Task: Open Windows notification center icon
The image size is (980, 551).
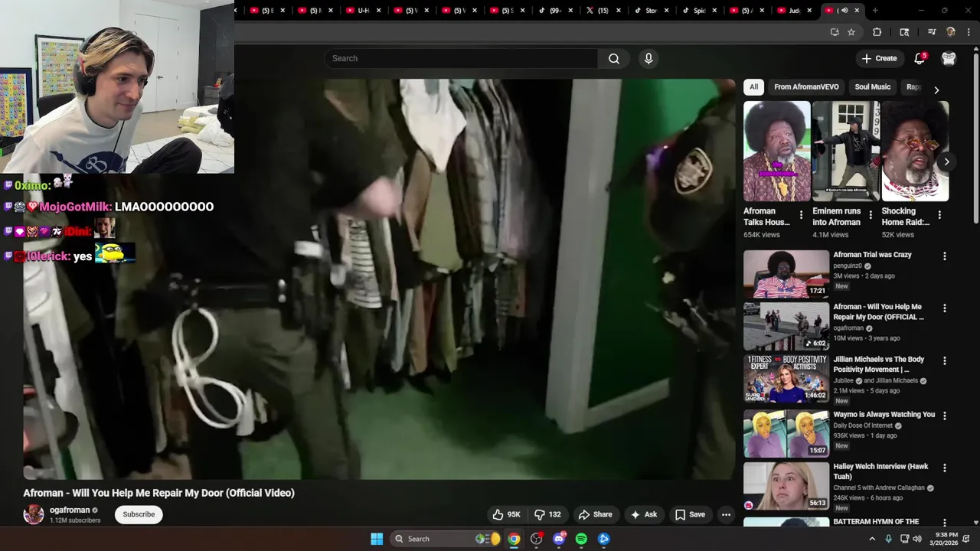Action: tap(966, 539)
